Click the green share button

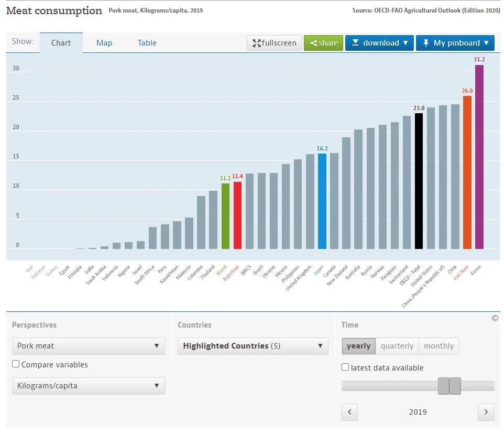pos(323,43)
